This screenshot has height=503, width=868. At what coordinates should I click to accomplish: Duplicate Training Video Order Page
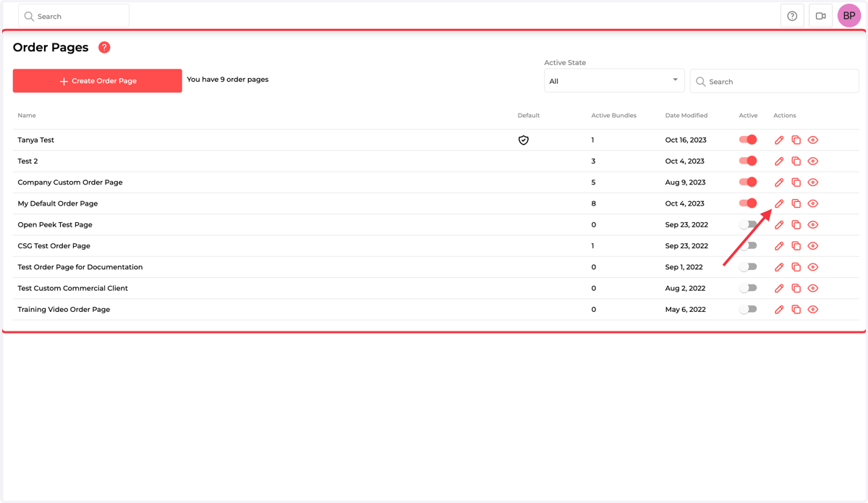796,310
